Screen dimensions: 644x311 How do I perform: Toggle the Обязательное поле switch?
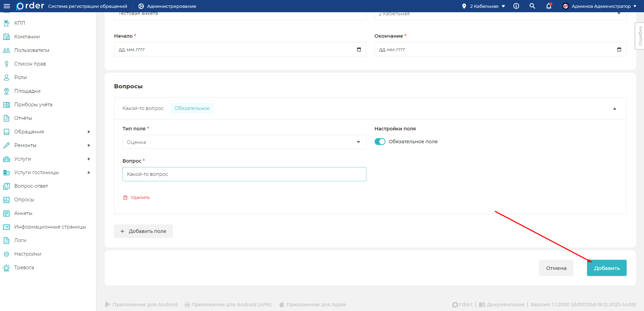pyautogui.click(x=380, y=142)
